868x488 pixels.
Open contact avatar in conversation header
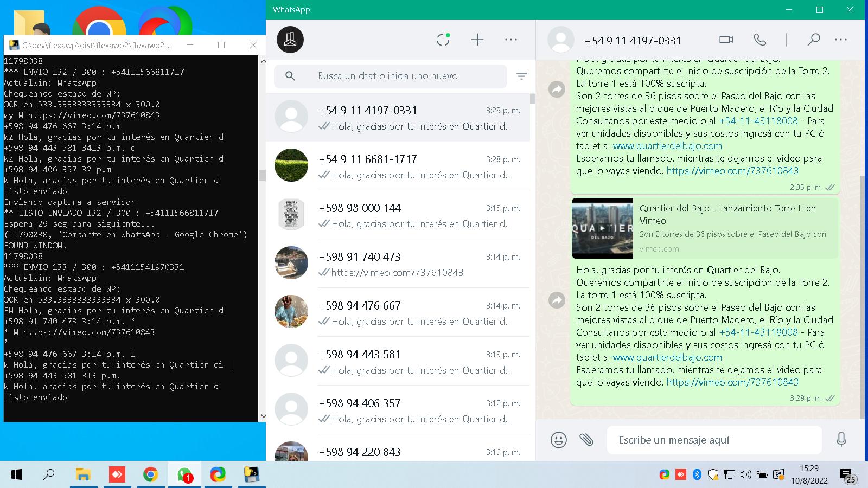(x=561, y=40)
